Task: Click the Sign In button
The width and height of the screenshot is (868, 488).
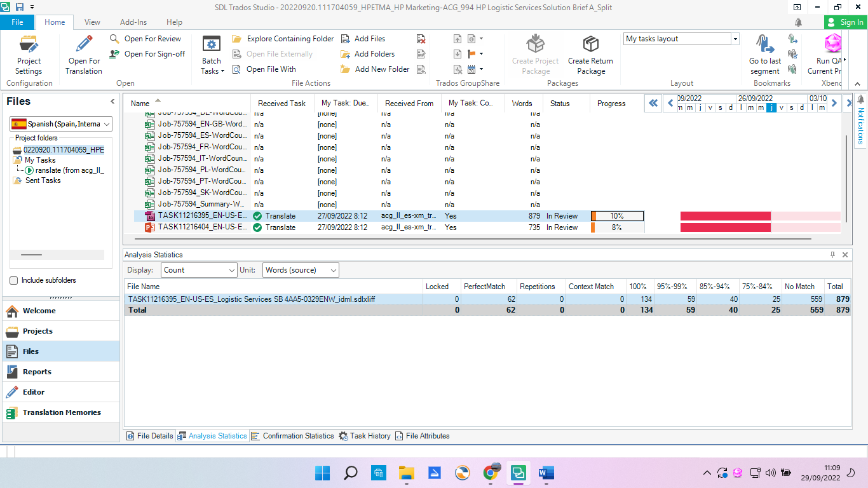Action: pos(846,22)
